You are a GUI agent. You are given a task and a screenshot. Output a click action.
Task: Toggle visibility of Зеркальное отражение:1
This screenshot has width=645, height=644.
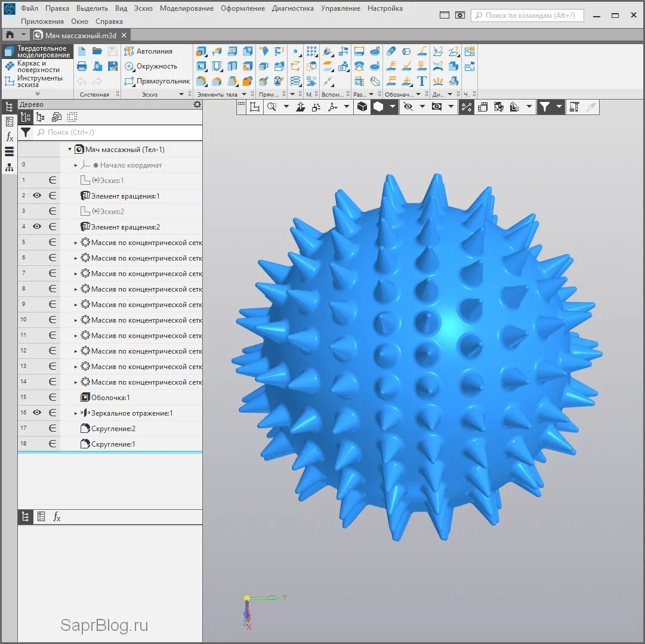(x=37, y=413)
